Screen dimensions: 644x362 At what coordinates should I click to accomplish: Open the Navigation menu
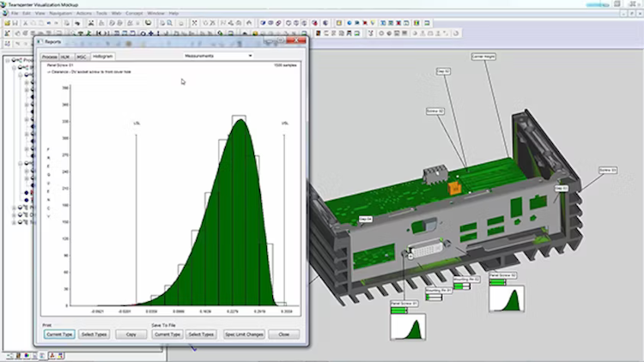click(x=58, y=14)
